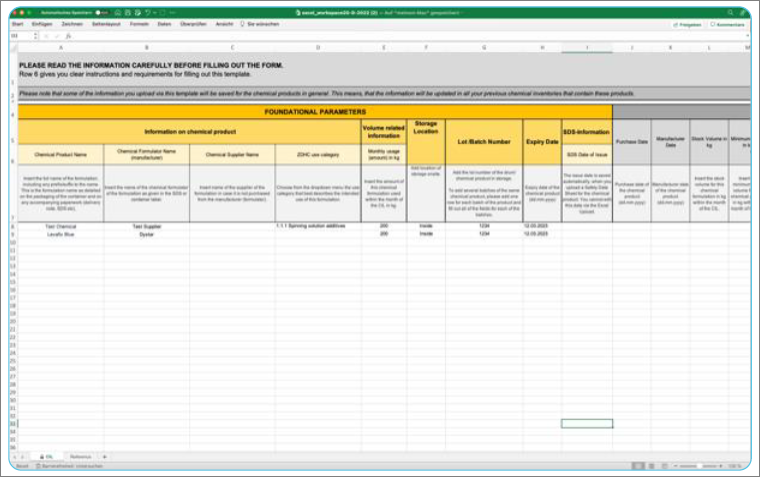
Task: Select column G header
Action: pos(484,48)
